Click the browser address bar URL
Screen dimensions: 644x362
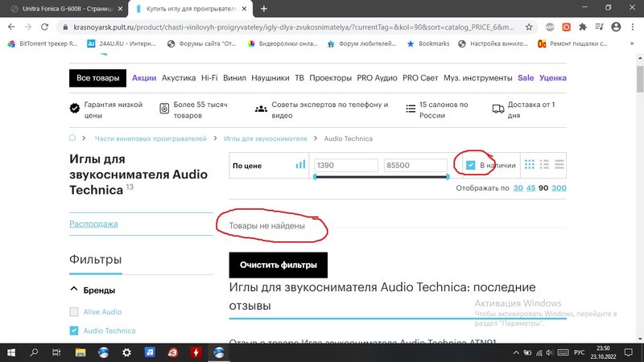tap(294, 27)
